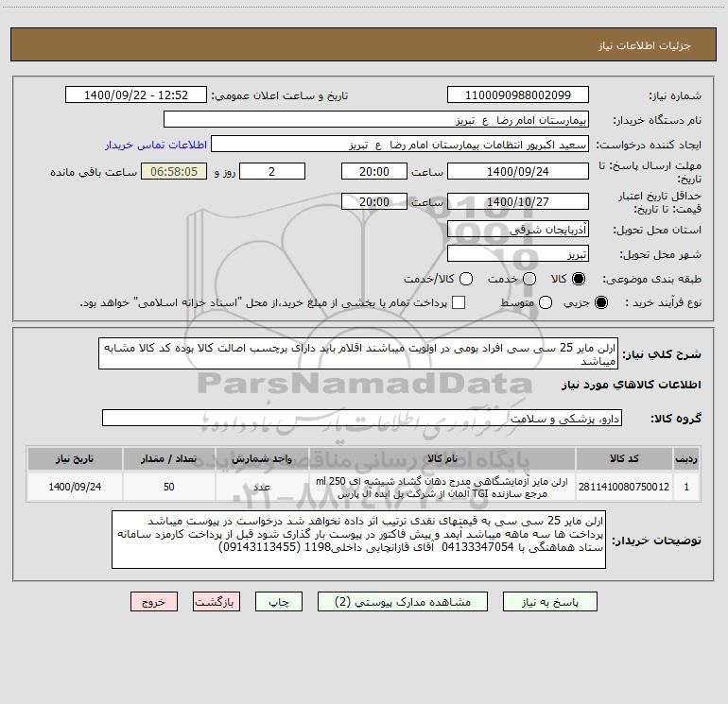The image size is (728, 704).
Task: Click the شرح کلی نیاز label
Action: (662, 354)
